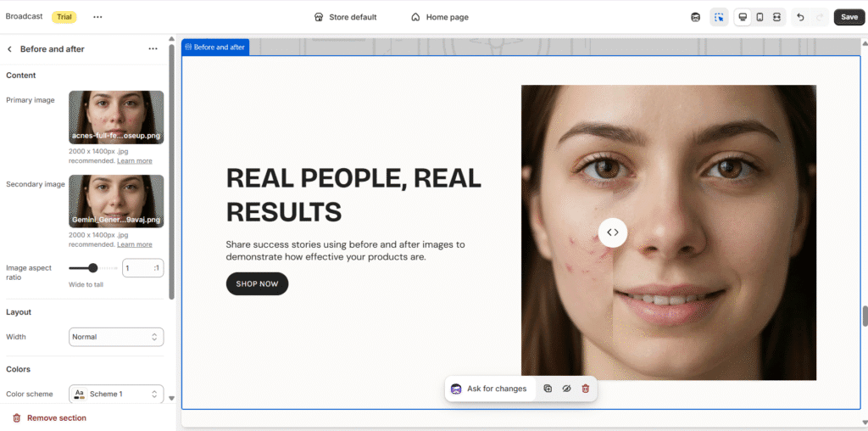Select the Secondary image thumbnail
This screenshot has height=431, width=868.
pos(116,201)
